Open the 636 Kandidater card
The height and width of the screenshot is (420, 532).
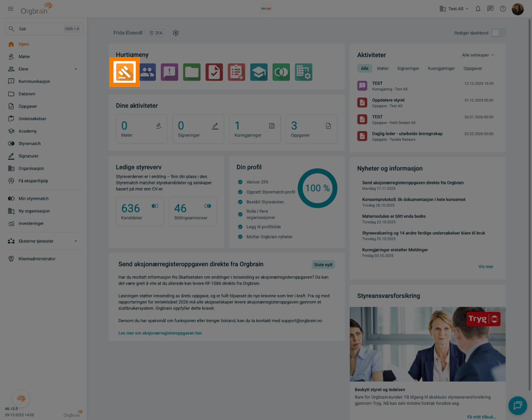click(140, 212)
